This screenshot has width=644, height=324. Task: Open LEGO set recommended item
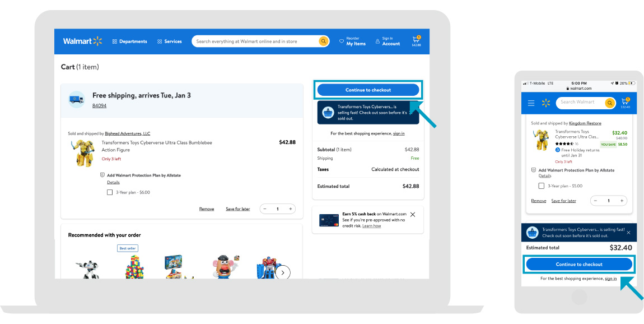178,267
